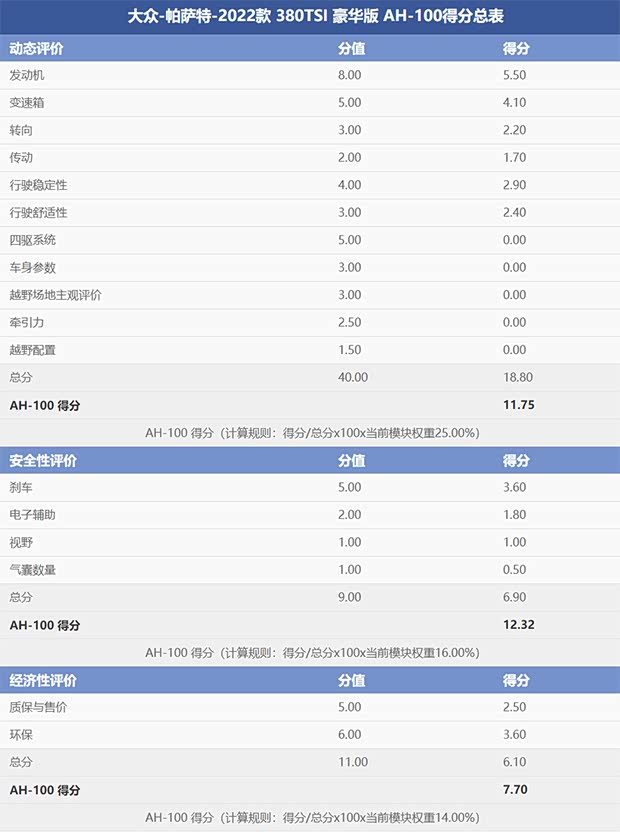This screenshot has height=832, width=620.
Task: Click the 2.40 score for 行驶舒适性
Action: click(514, 213)
